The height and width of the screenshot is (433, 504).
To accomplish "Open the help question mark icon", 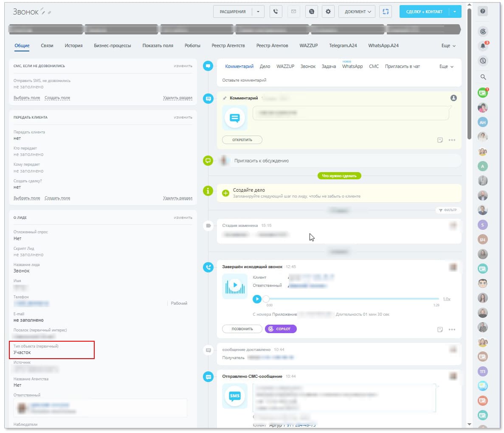I will tap(482, 11).
